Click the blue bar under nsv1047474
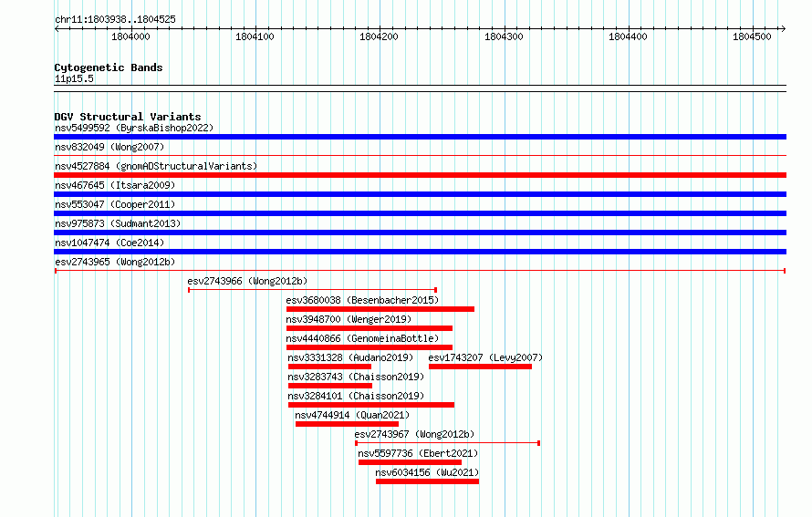Image resolution: width=812 pixels, height=517 pixels. 420,252
